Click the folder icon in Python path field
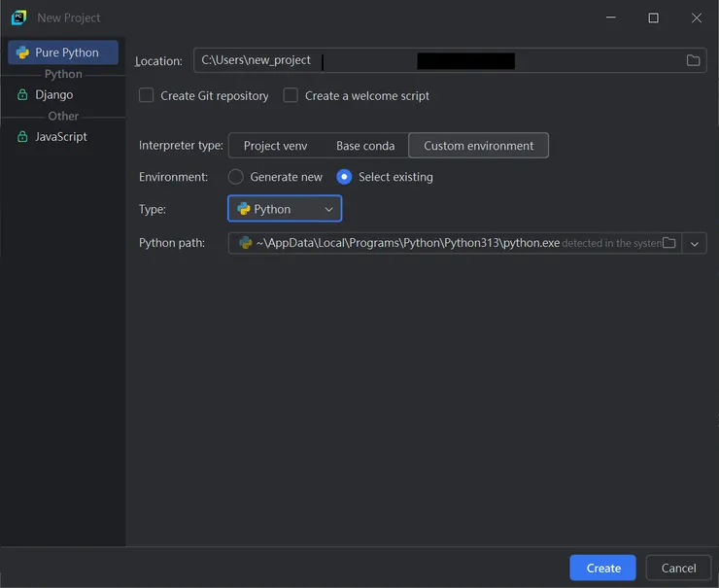Image resolution: width=719 pixels, height=588 pixels. (668, 243)
